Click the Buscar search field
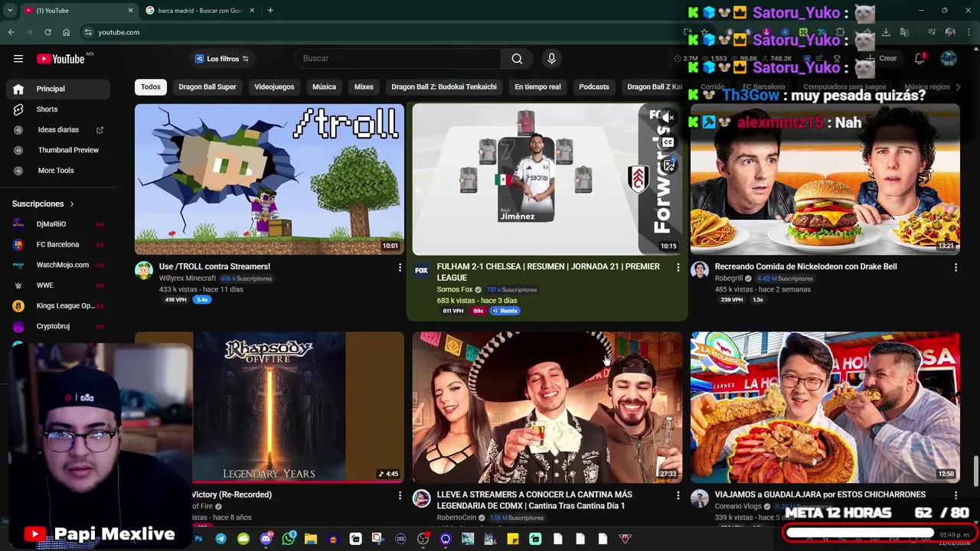 tap(398, 59)
